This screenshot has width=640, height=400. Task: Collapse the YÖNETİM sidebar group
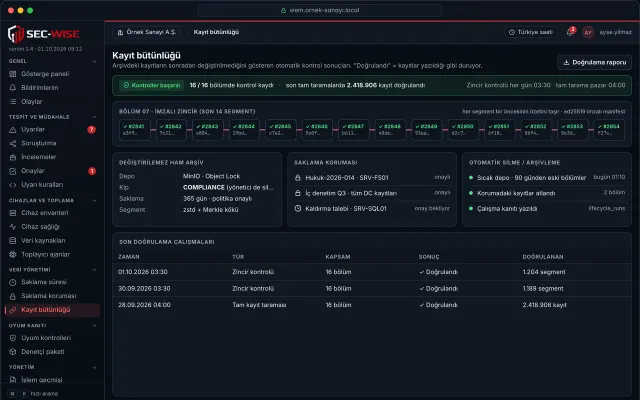(94, 367)
